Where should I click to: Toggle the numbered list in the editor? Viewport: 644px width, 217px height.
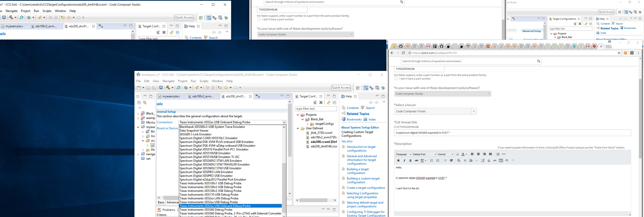[x=438, y=161]
